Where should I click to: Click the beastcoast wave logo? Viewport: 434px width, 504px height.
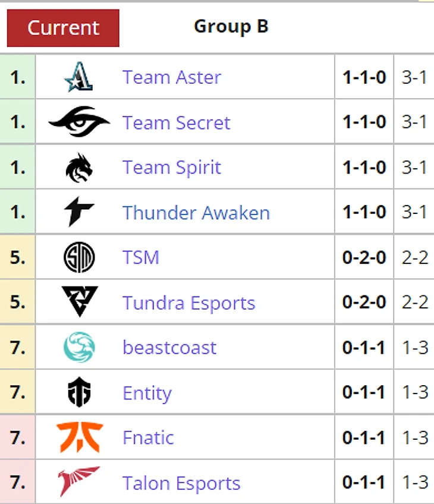[x=78, y=348]
